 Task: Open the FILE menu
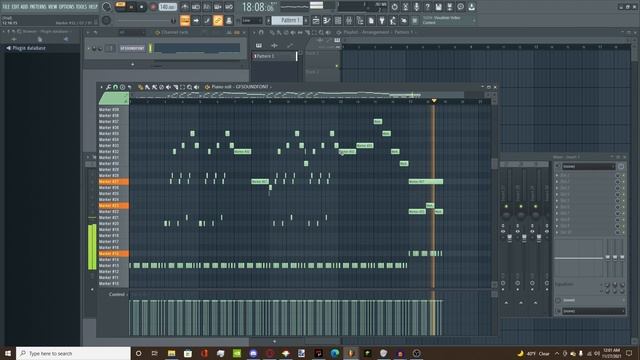pos(6,7)
